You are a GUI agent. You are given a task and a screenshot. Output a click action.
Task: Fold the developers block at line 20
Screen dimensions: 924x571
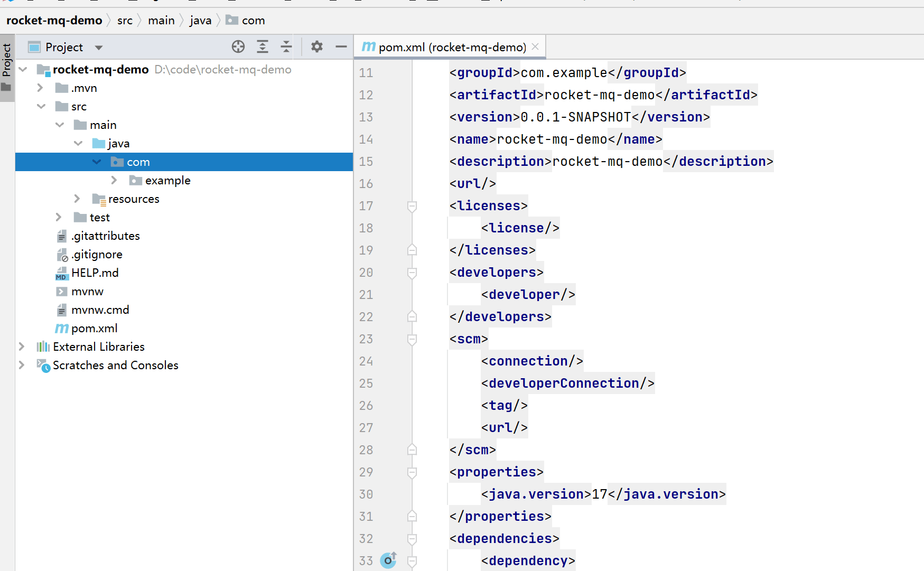pos(412,273)
